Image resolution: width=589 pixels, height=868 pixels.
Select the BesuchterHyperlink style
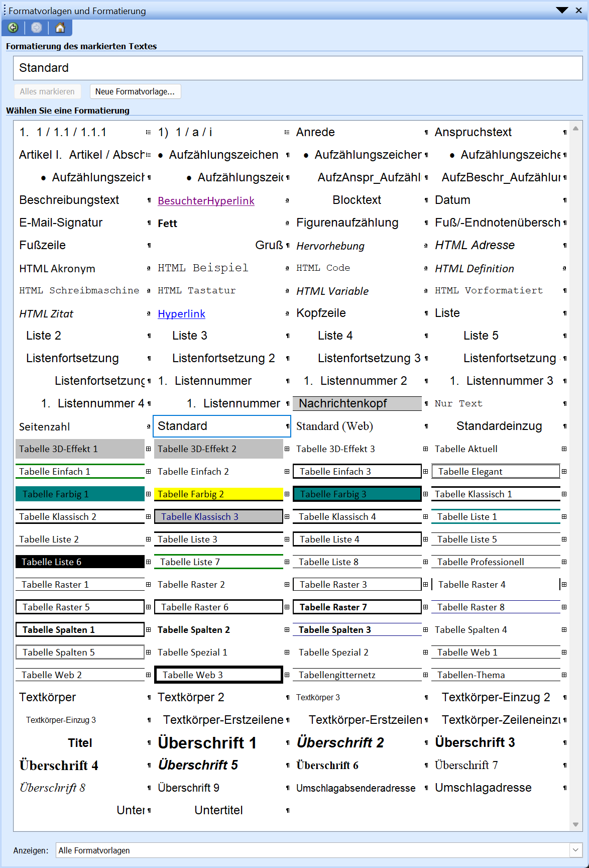click(206, 201)
